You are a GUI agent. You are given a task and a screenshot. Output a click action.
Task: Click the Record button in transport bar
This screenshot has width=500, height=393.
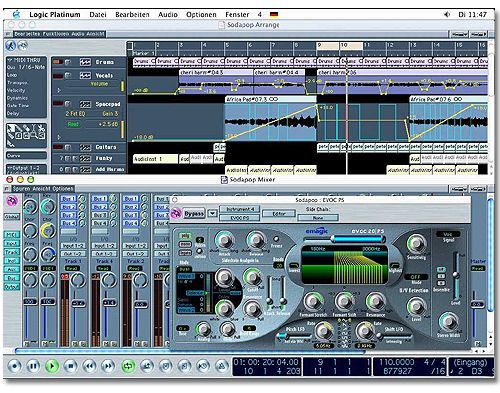pos(15,366)
